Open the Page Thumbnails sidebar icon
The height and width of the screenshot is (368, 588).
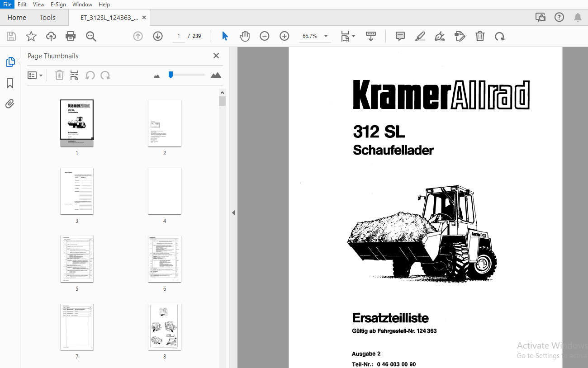click(x=10, y=62)
